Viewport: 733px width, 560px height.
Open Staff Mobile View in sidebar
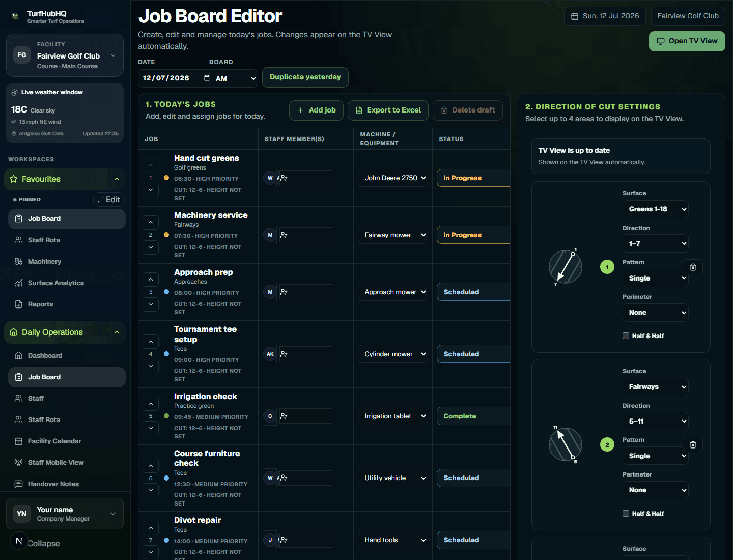point(67,463)
